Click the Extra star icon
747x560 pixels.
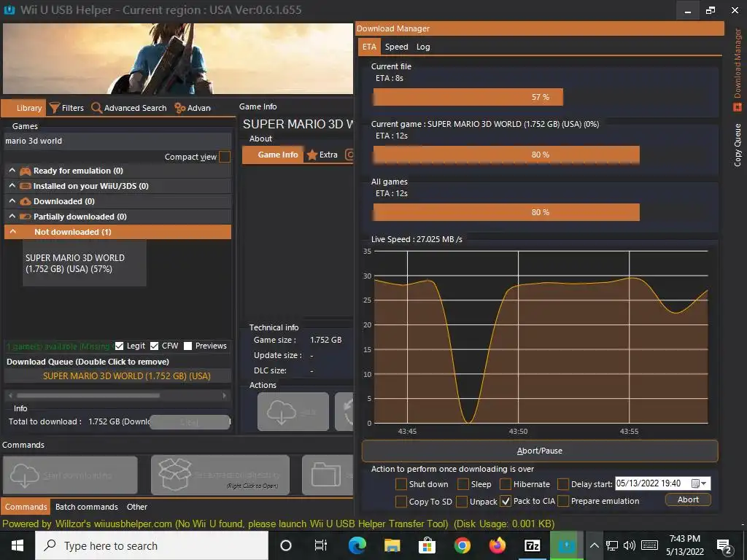[312, 155]
